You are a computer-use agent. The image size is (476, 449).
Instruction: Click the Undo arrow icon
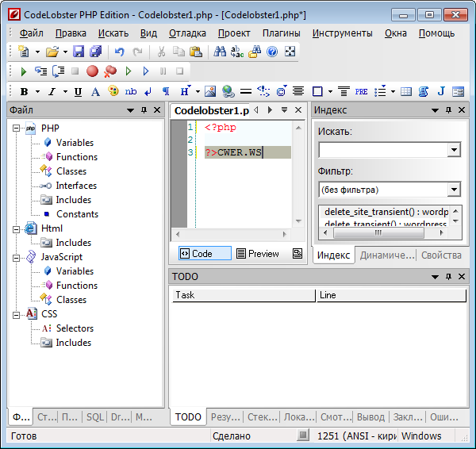(119, 52)
